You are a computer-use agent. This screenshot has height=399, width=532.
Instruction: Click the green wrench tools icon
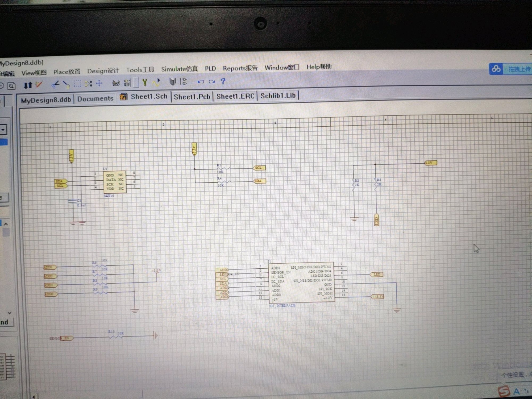pyautogui.click(x=145, y=82)
